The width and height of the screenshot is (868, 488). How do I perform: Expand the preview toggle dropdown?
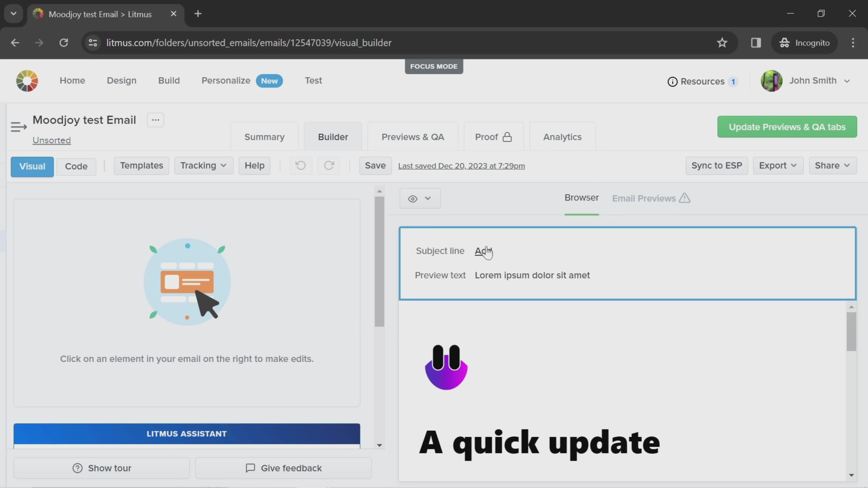tap(428, 198)
